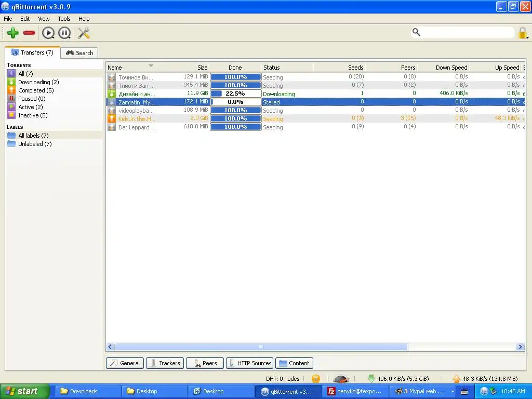Screen dimensions: 532x399
Task: Select Downloading (2) filter
Action: click(54, 82)
